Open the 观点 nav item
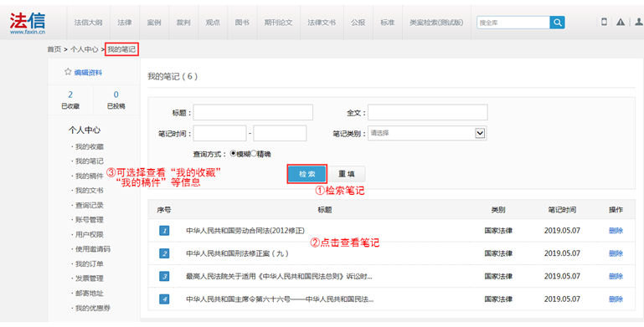The height and width of the screenshot is (327, 644). pyautogui.click(x=213, y=23)
